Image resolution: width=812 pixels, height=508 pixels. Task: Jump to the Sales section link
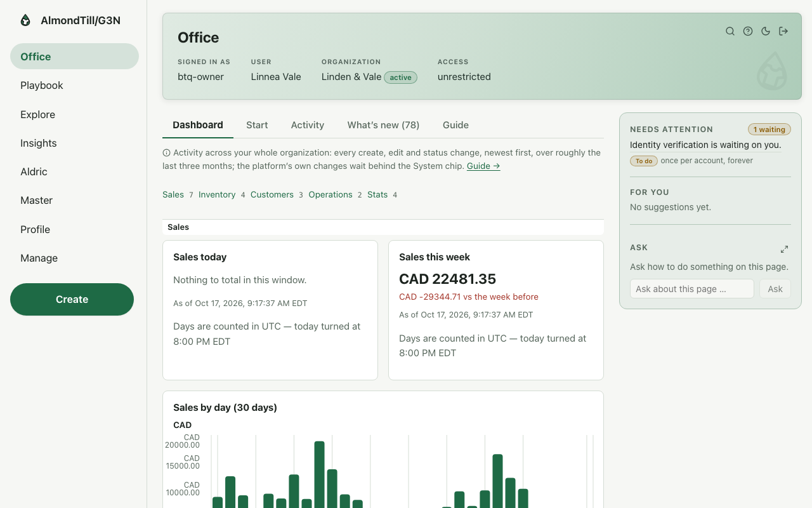pyautogui.click(x=173, y=195)
